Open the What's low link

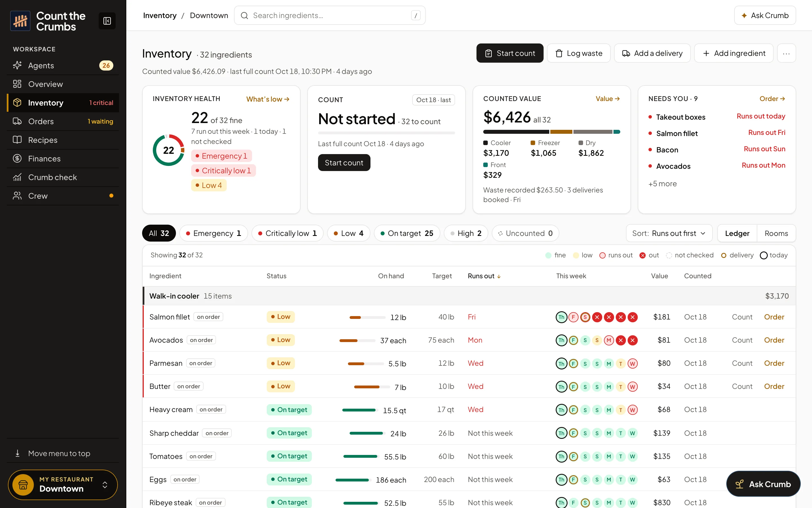[x=268, y=99]
